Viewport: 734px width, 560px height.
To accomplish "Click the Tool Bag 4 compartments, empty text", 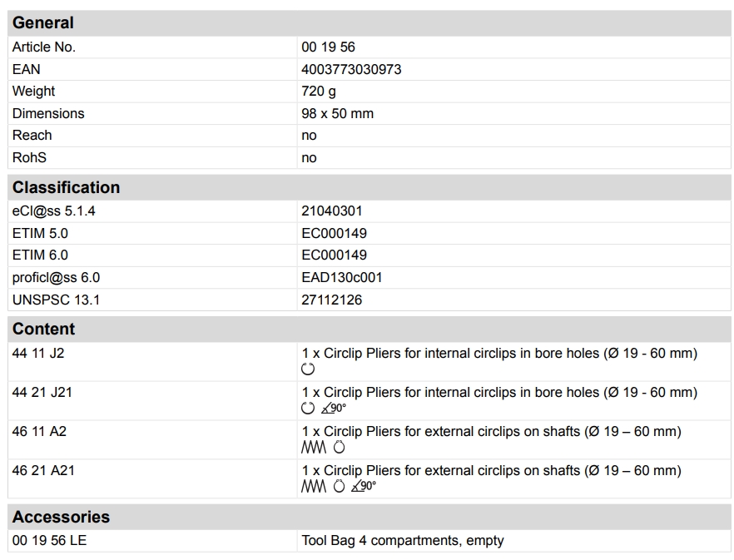I will click(403, 541).
